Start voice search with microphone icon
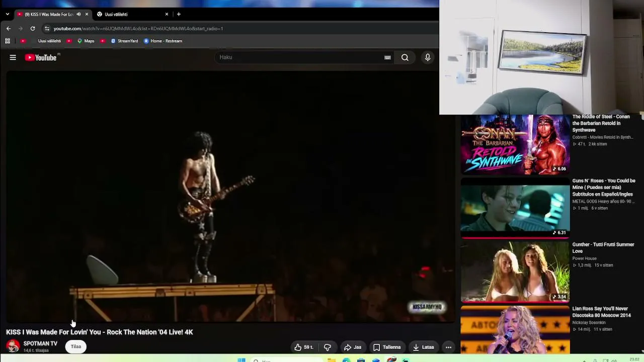 tap(428, 57)
